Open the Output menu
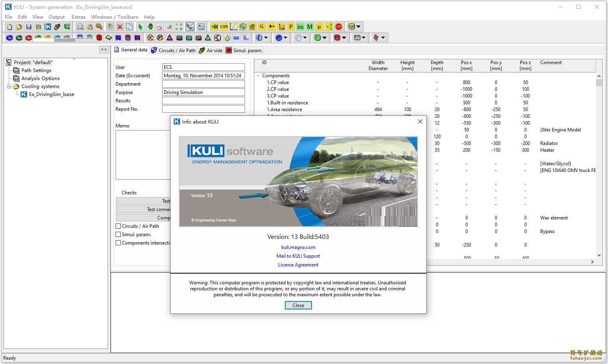This screenshot has height=364, width=608. click(x=57, y=17)
